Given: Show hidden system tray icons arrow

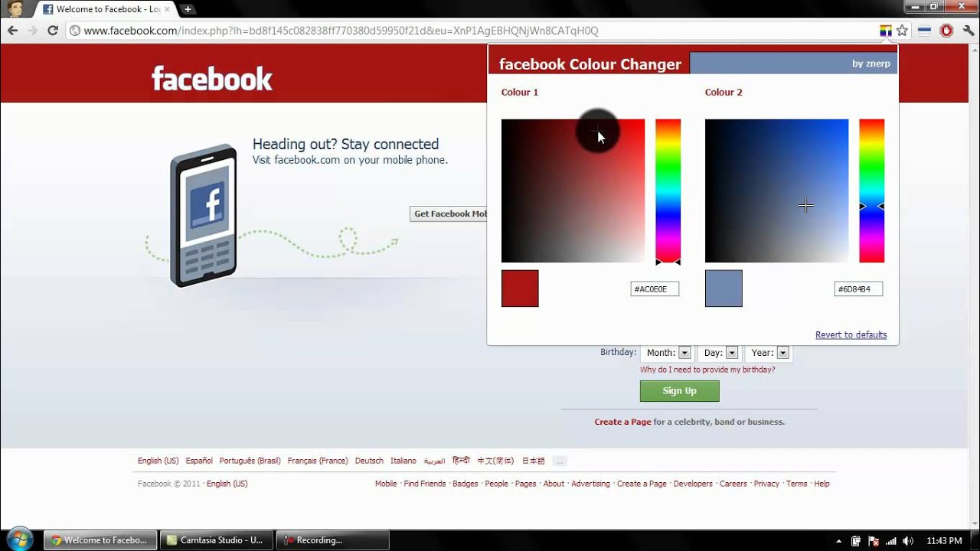Looking at the screenshot, I should pos(839,540).
